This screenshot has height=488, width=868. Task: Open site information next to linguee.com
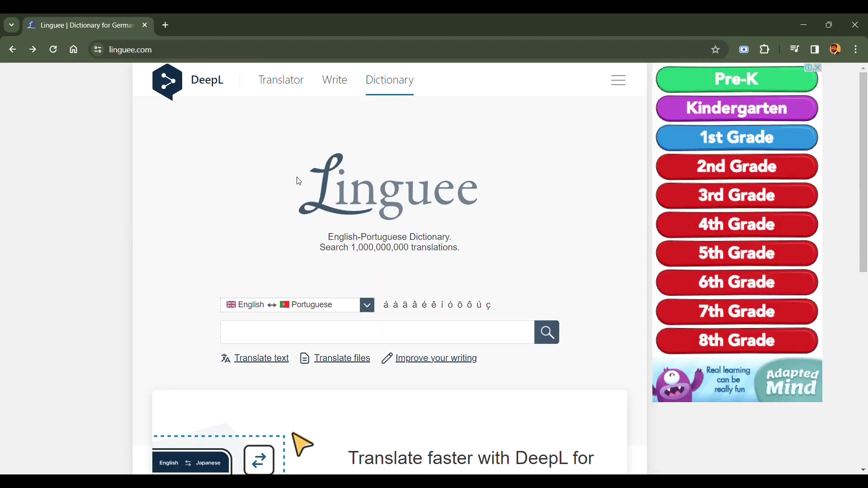[97, 50]
